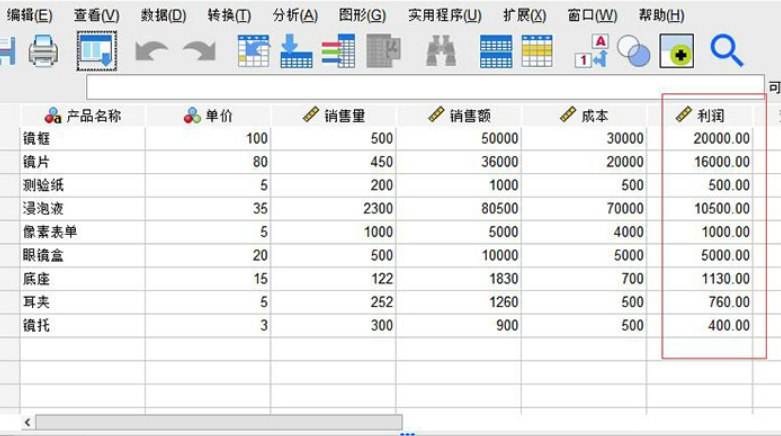Viewport: 781px width, 436px height.
Task: Open the 分析(A) menu
Action: (295, 15)
